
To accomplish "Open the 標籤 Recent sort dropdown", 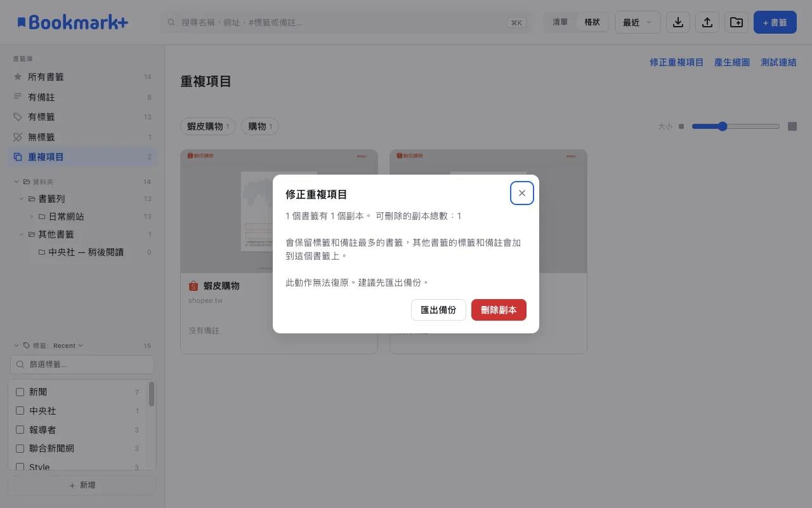I will pyautogui.click(x=68, y=346).
